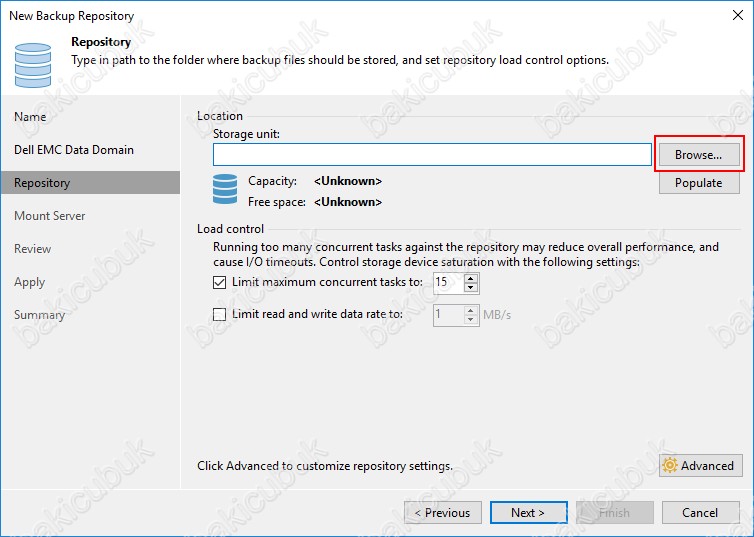Click the blue storage icon beside Capacity
Screen dimensions: 754x537
[x=225, y=189]
